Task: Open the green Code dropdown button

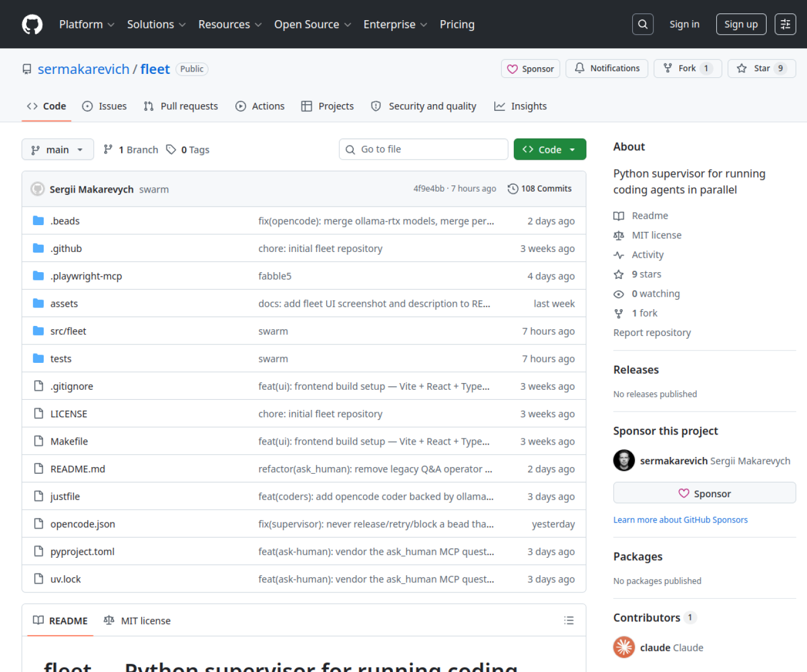Action: 550,150
